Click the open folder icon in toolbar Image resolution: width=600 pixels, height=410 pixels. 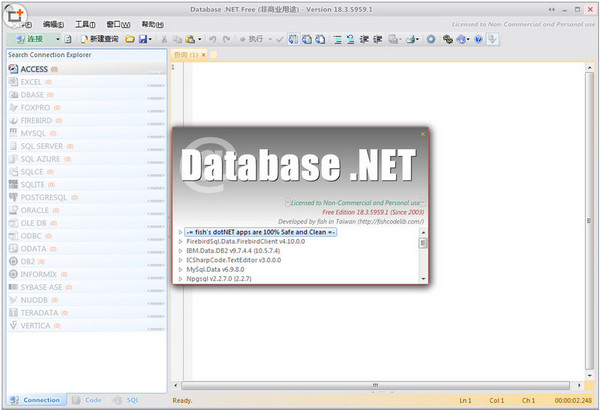pyautogui.click(x=129, y=39)
